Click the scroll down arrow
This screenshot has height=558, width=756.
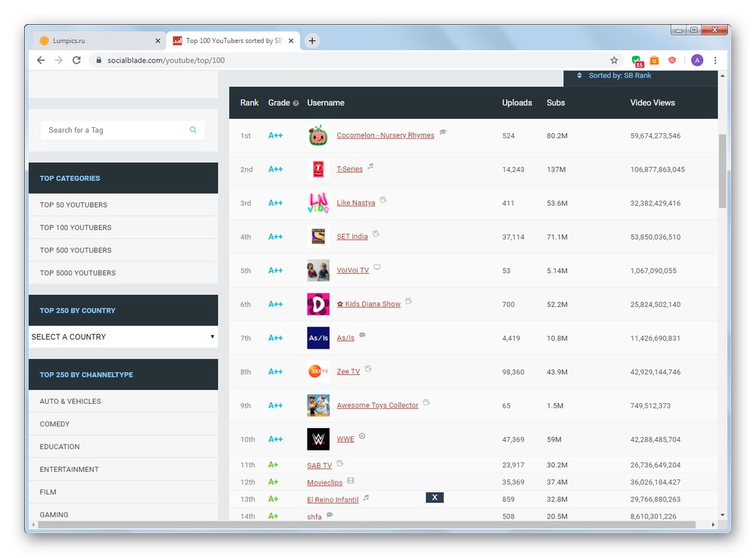pyautogui.click(x=722, y=515)
